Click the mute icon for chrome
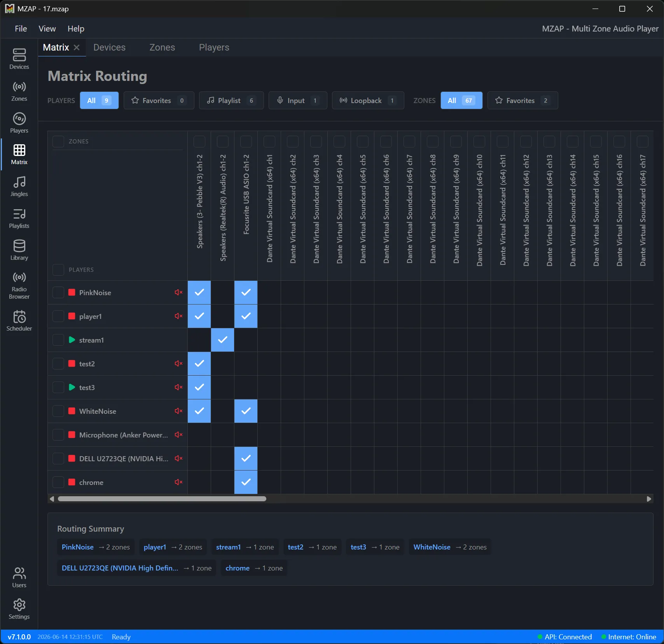664x644 pixels. (x=178, y=482)
